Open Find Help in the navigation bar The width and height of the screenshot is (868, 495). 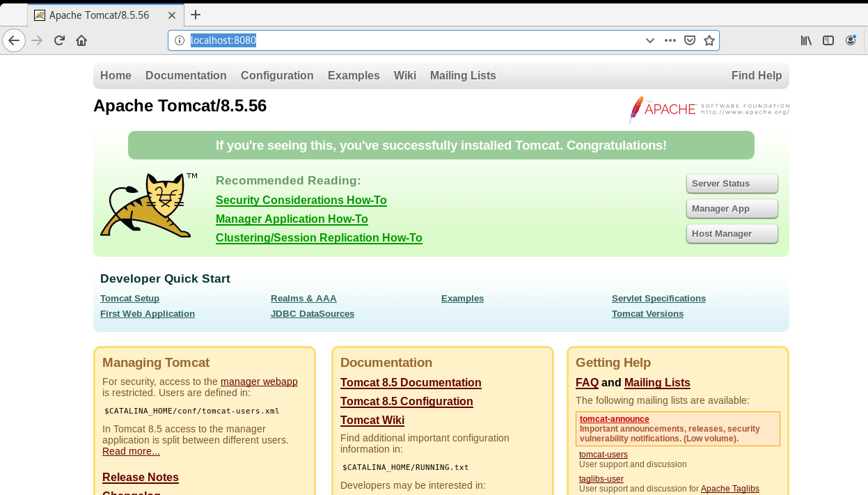pyautogui.click(x=757, y=75)
